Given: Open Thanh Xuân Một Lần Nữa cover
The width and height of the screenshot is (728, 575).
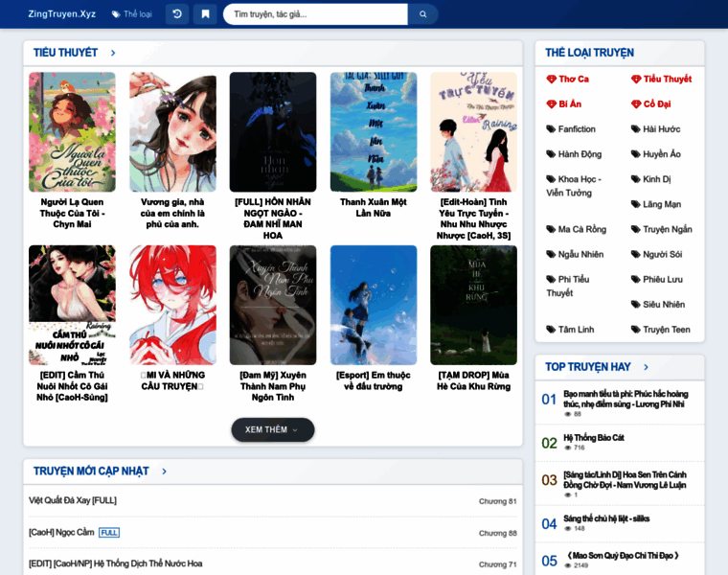Looking at the screenshot, I should [374, 132].
